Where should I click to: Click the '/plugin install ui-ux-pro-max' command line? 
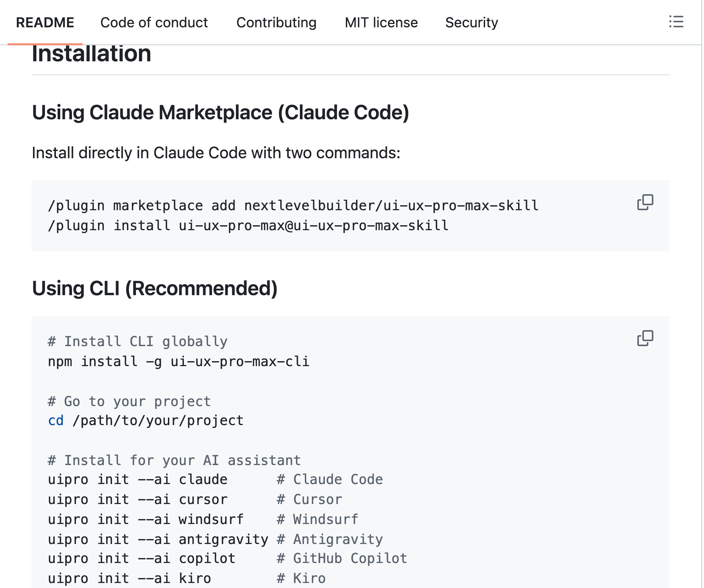(x=249, y=226)
